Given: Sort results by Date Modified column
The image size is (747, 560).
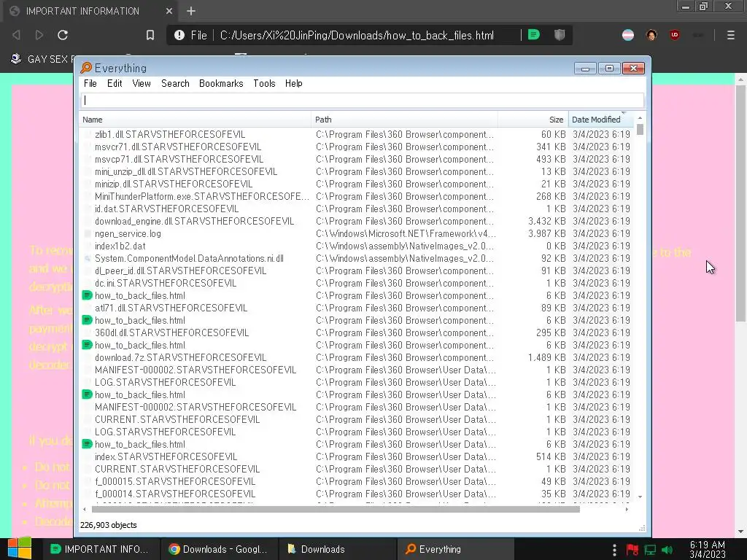Looking at the screenshot, I should pos(601,120).
